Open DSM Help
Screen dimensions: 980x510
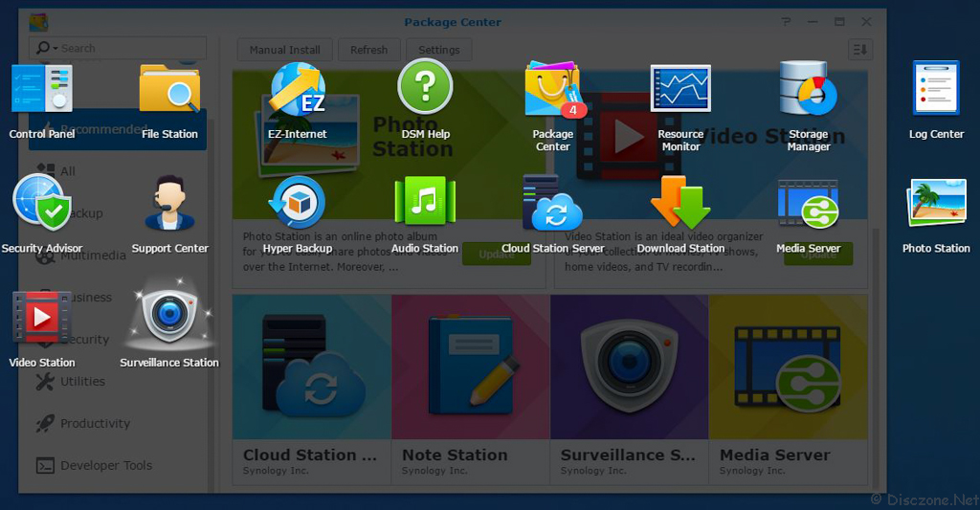(425, 87)
